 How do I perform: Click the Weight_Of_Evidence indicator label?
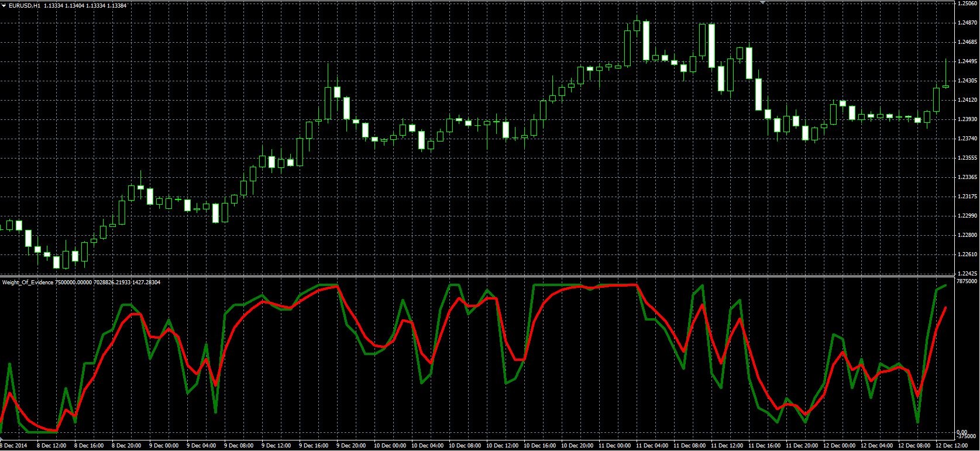point(27,283)
